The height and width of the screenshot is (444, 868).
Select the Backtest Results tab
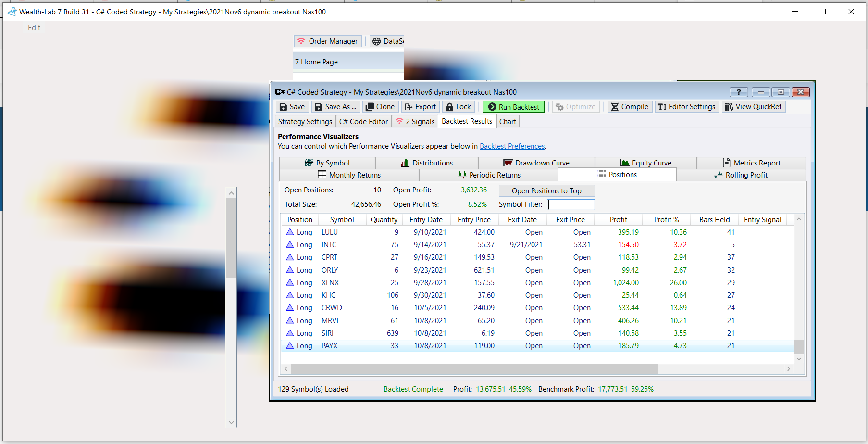(x=467, y=121)
